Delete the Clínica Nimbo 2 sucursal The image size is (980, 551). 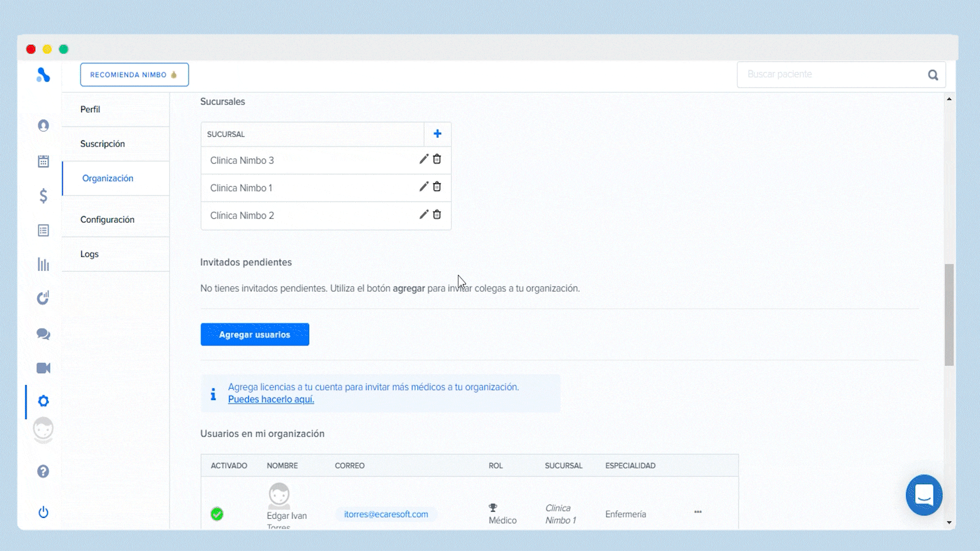pos(437,214)
